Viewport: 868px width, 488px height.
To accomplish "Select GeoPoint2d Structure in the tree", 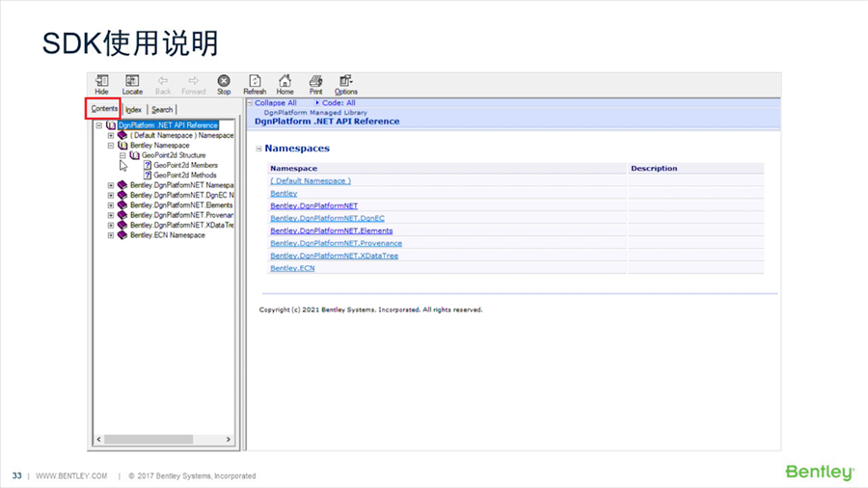I will point(174,155).
